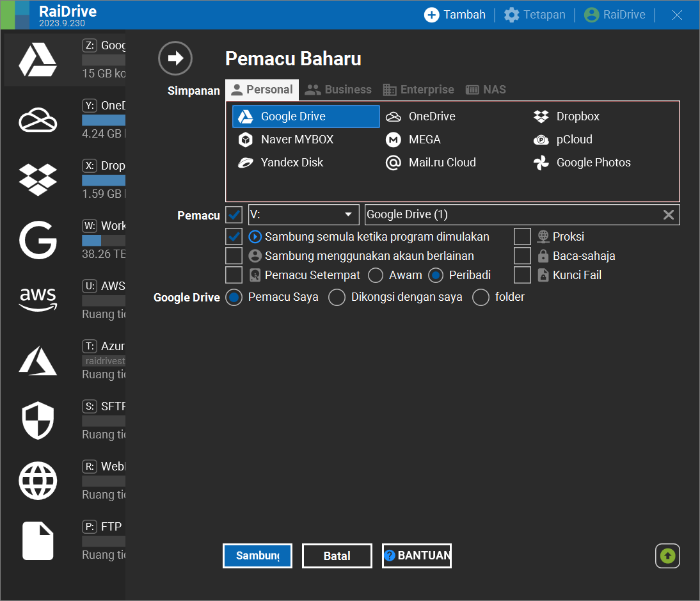Image resolution: width=700 pixels, height=601 pixels.
Task: Tick the Baca-sahaja read-only checkbox
Action: pos(522,256)
